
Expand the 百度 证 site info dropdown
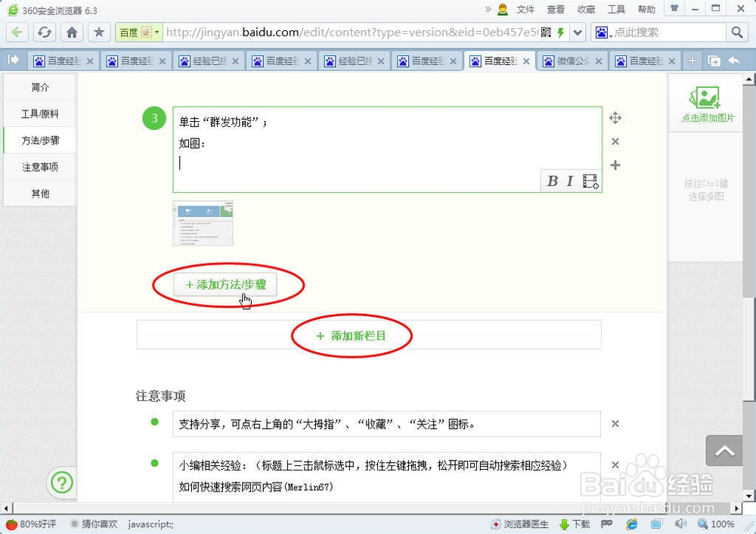138,33
